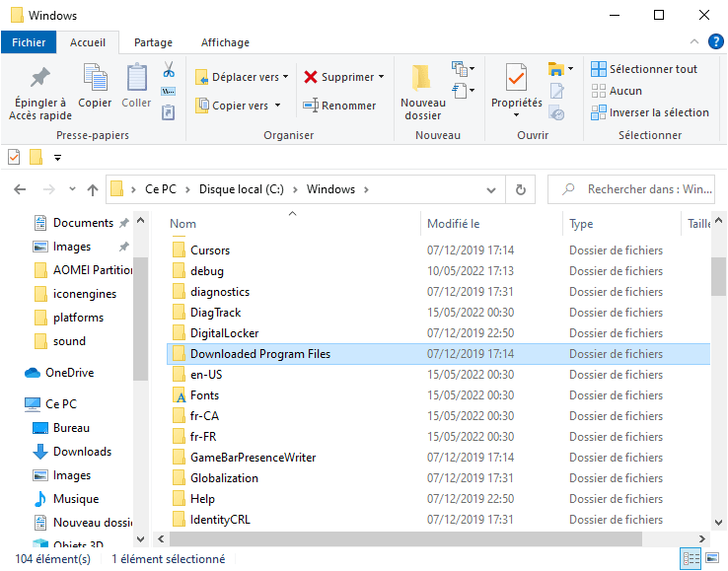This screenshot has height=571, width=728.
Task: Select AOMEI Partition folder in sidebar
Action: point(83,269)
